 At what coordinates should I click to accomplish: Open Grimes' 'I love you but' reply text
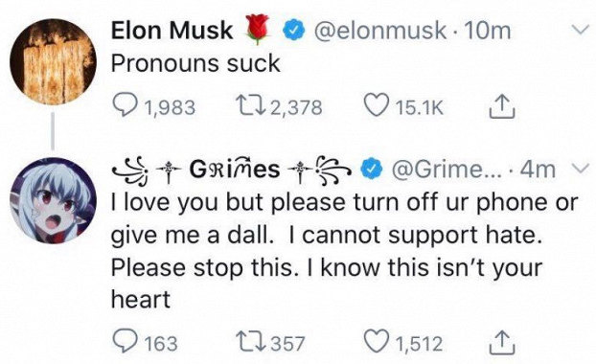(344, 251)
